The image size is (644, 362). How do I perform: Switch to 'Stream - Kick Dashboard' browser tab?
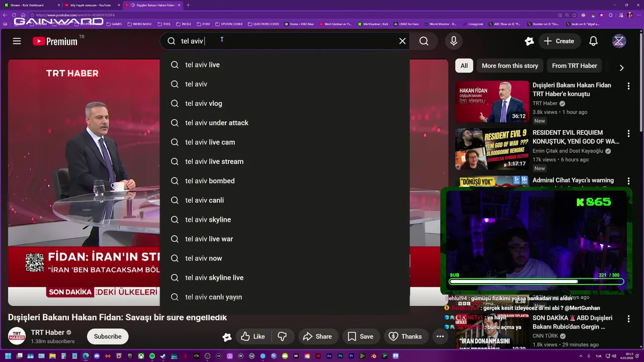[30, 5]
